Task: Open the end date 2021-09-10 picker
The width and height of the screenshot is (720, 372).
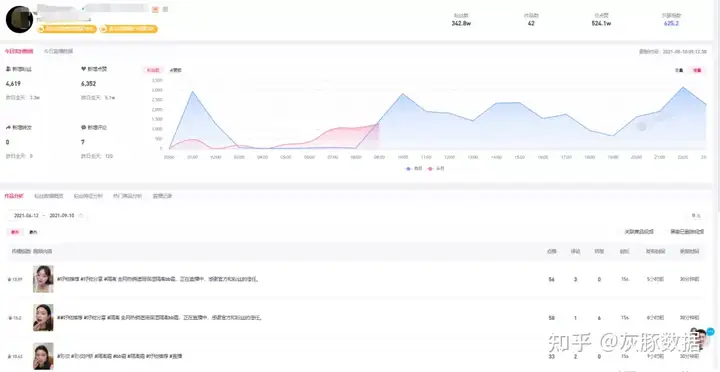Action: point(62,215)
